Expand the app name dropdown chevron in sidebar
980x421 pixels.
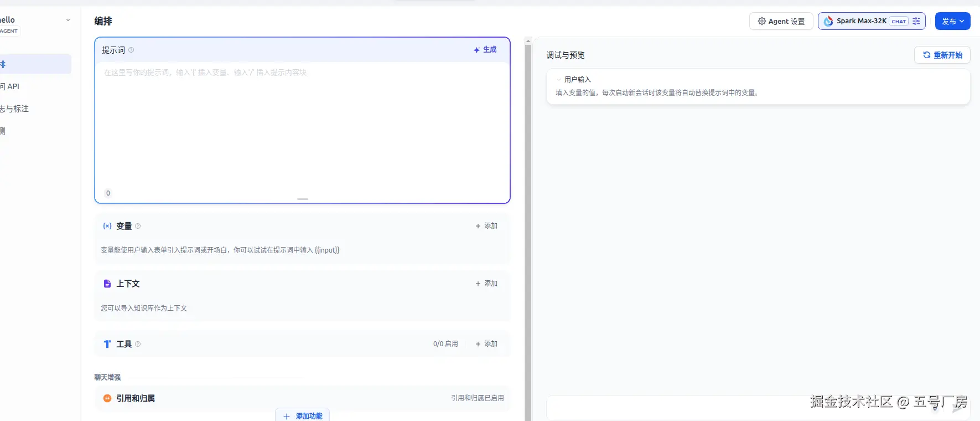tap(68, 20)
